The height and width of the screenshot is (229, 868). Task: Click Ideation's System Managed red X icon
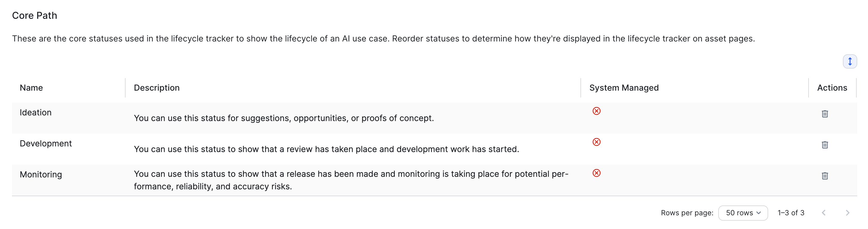[596, 111]
